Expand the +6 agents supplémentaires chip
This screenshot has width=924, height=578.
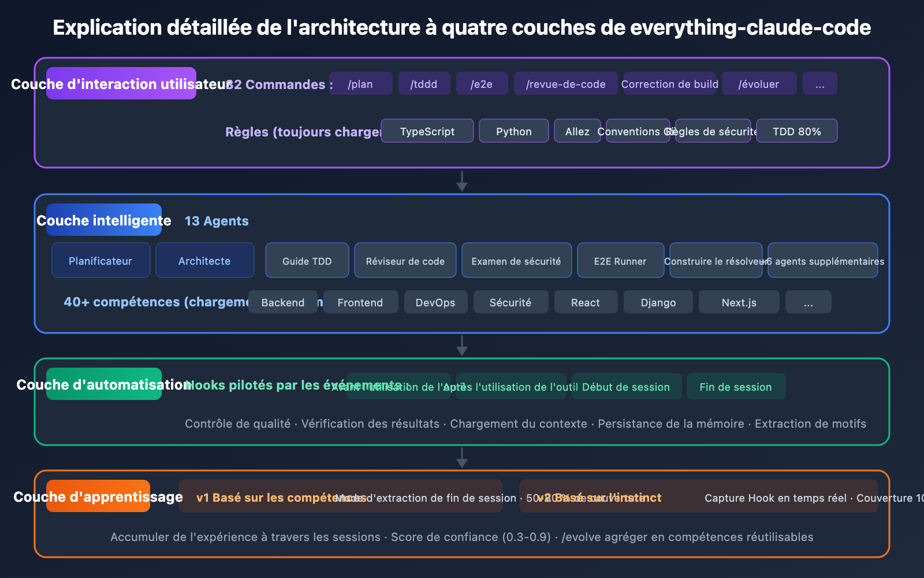click(822, 260)
